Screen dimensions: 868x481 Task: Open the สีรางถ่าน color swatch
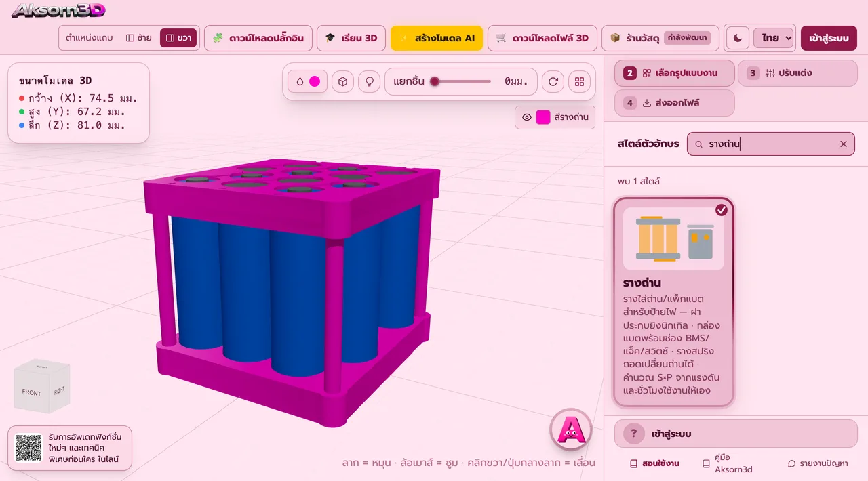tap(543, 117)
